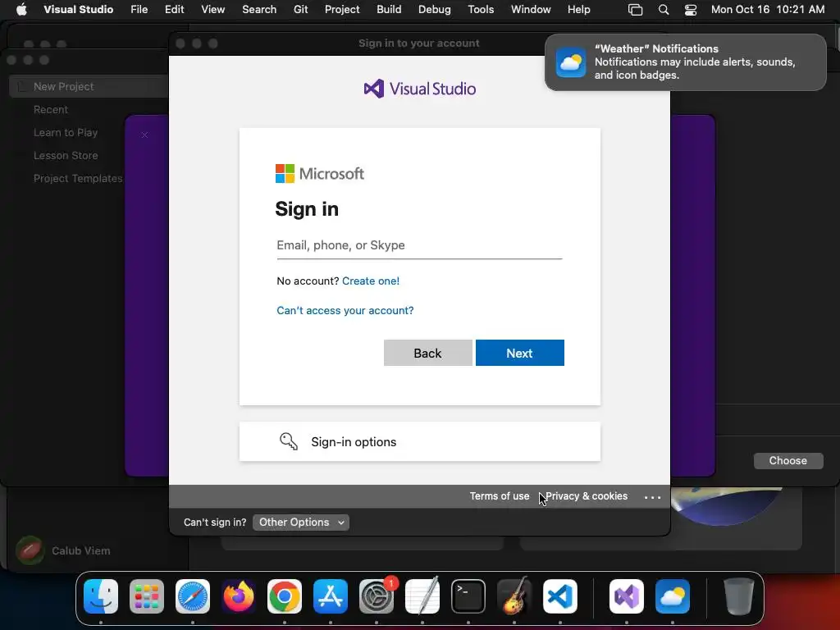The image size is (840, 630).
Task: Switch to Visual Studio purple dock icon
Action: coord(627,596)
